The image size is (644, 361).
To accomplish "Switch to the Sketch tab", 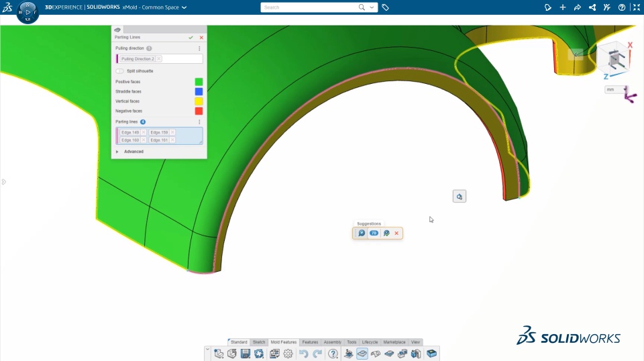I will [x=259, y=342].
